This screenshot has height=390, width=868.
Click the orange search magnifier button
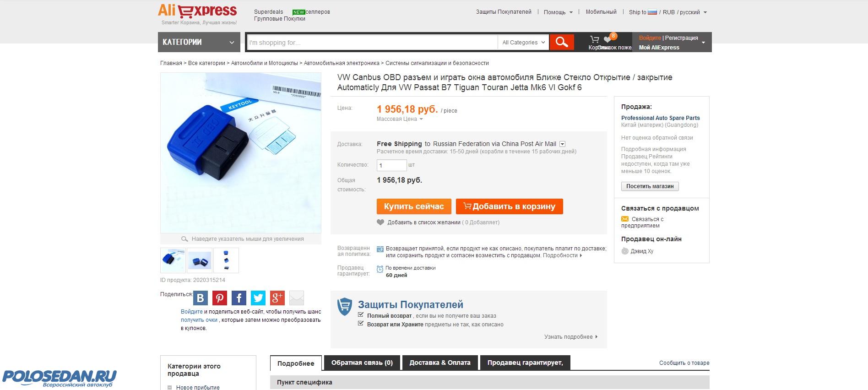tap(561, 42)
